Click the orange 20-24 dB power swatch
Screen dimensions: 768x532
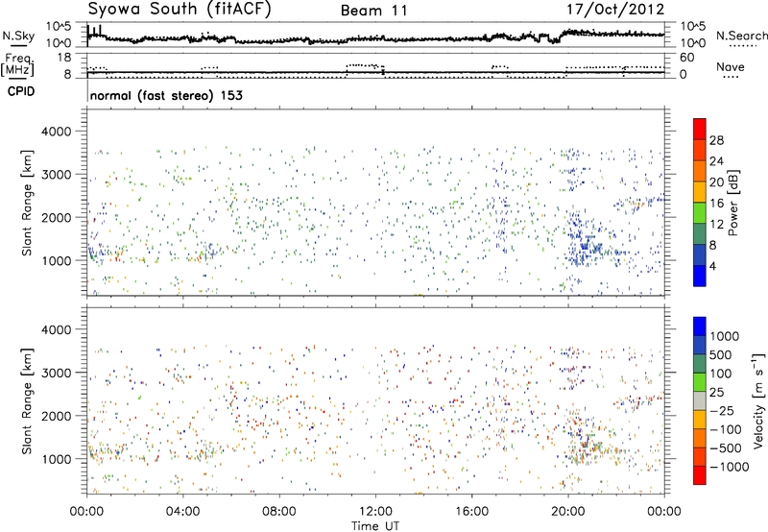coord(700,171)
